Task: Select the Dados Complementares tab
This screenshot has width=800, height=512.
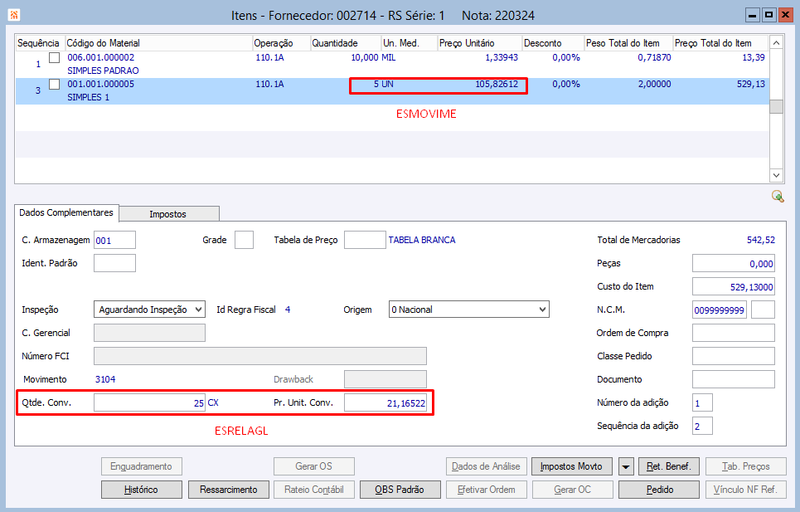Action: pos(66,213)
